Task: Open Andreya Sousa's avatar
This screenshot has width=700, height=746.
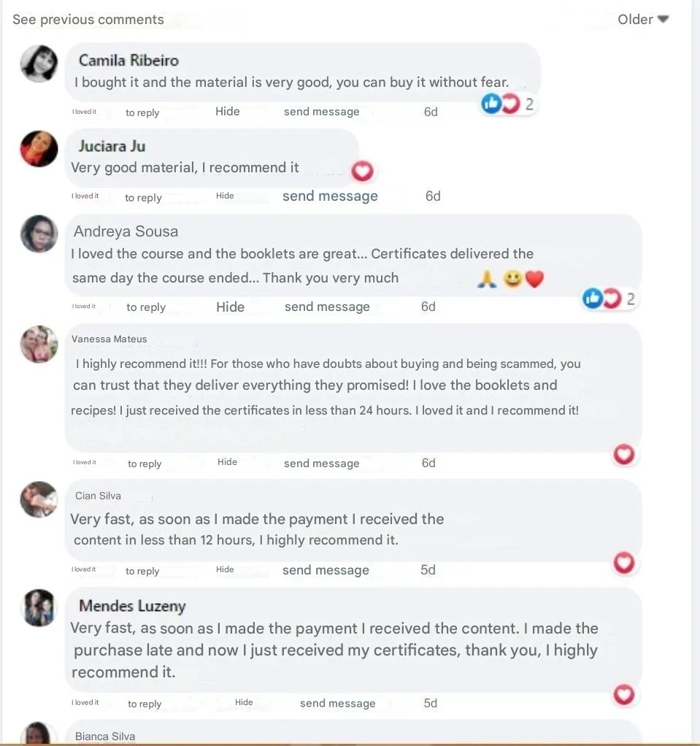Action: 39,234
